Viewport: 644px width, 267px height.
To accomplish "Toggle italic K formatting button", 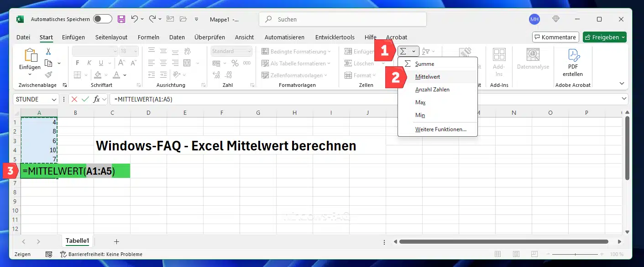I will pos(89,63).
